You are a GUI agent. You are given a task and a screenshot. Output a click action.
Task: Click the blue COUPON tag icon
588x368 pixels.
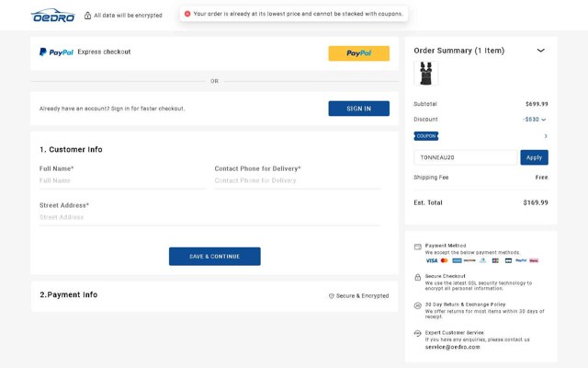(x=426, y=136)
